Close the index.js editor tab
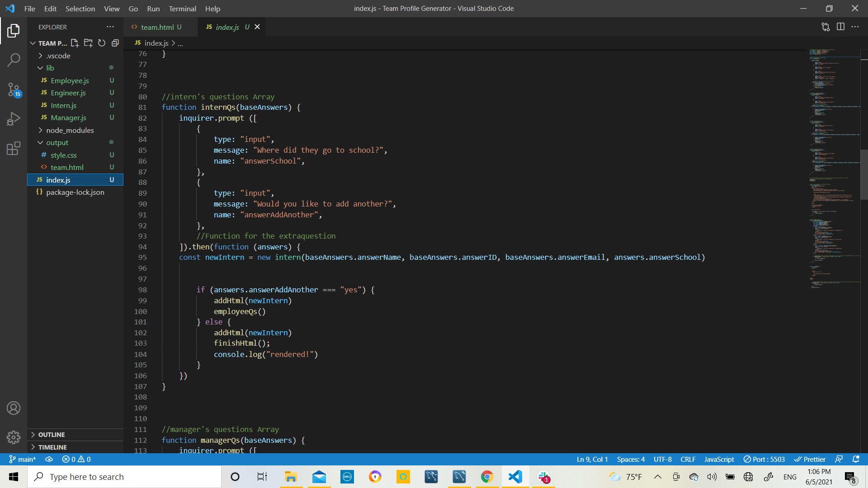Viewport: 868px width, 488px height. tap(257, 27)
